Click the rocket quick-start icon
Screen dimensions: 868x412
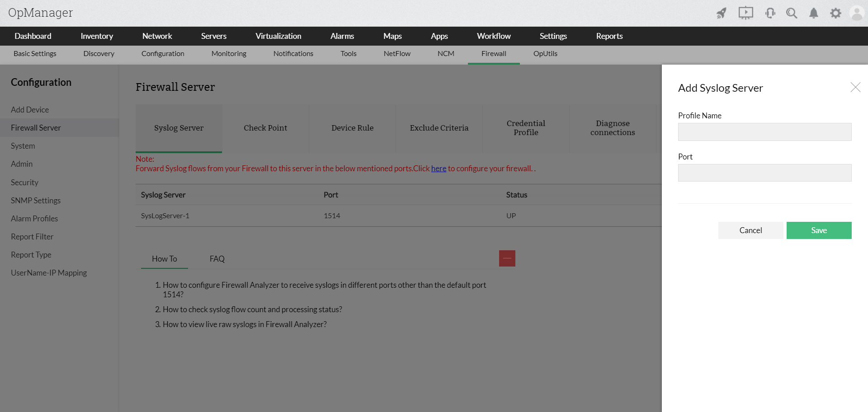tap(722, 13)
